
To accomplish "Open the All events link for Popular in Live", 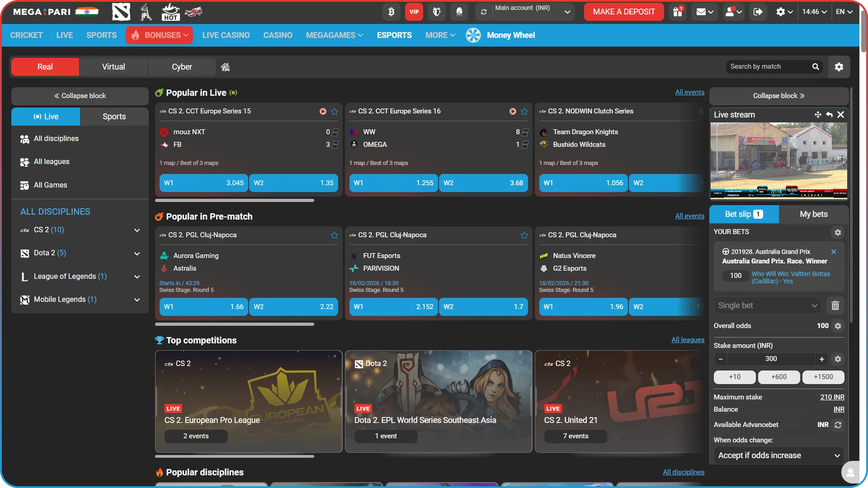I will click(x=689, y=92).
